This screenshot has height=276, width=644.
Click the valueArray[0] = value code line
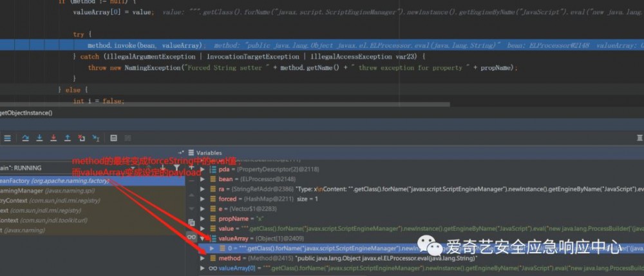coord(113,12)
